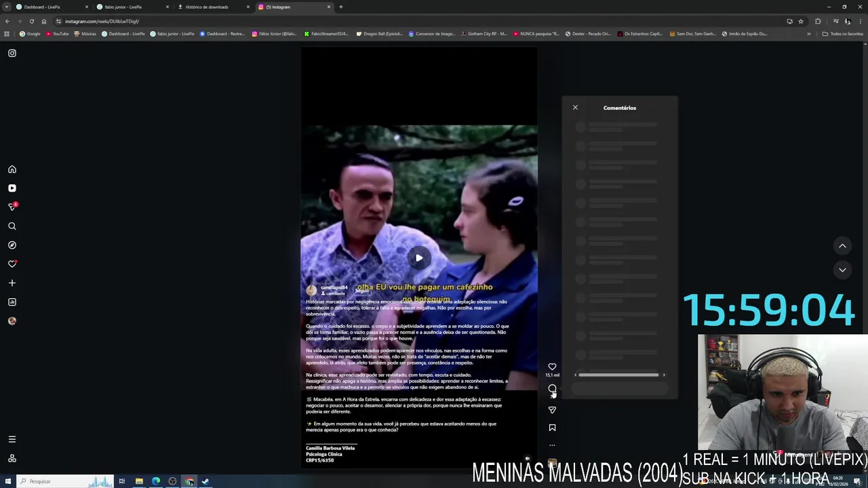Open the Windows Start menu
The width and height of the screenshot is (868, 488).
8,481
